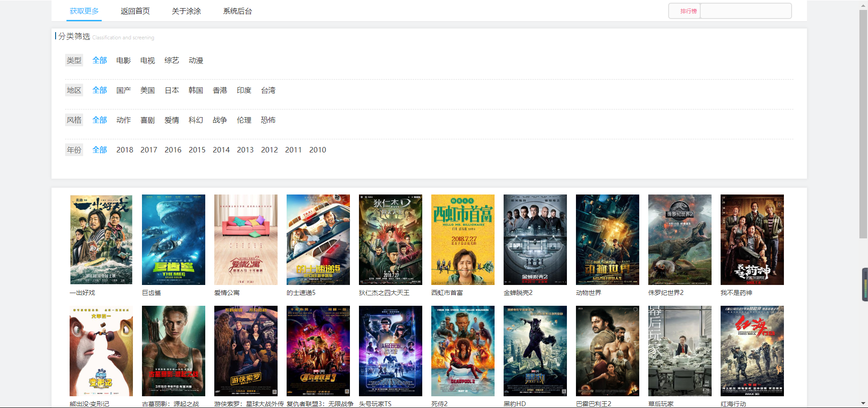
Task: Click the page vertical scrollbar thumb
Action: (x=863, y=123)
